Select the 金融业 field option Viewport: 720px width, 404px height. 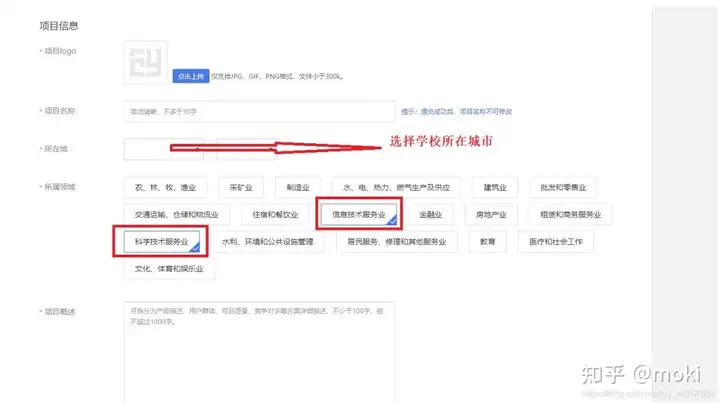click(x=431, y=214)
